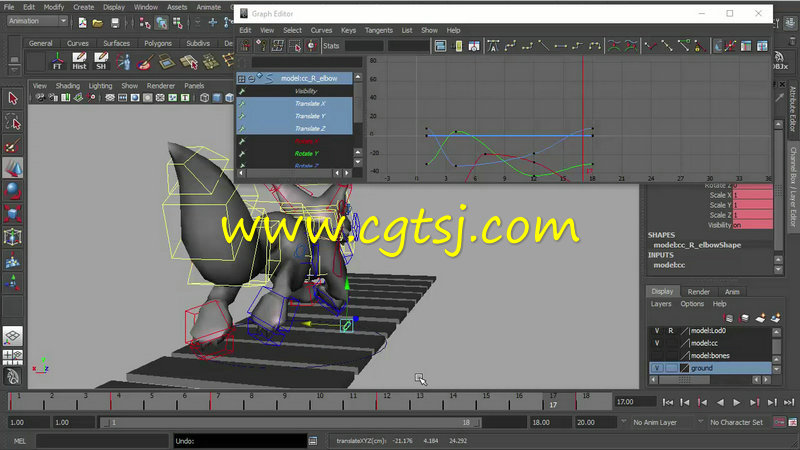Toggle wireframe cube icon in viewport panel
This screenshot has height=450, width=800.
click(205, 97)
